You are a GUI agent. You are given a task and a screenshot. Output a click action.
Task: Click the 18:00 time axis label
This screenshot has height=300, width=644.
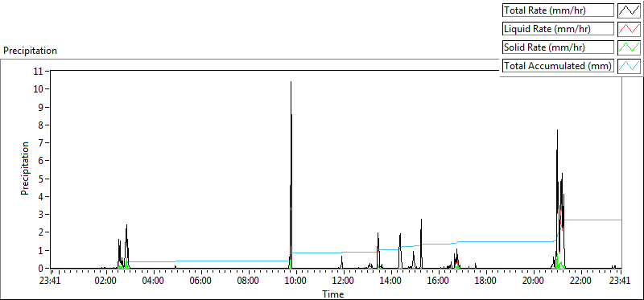tap(486, 282)
